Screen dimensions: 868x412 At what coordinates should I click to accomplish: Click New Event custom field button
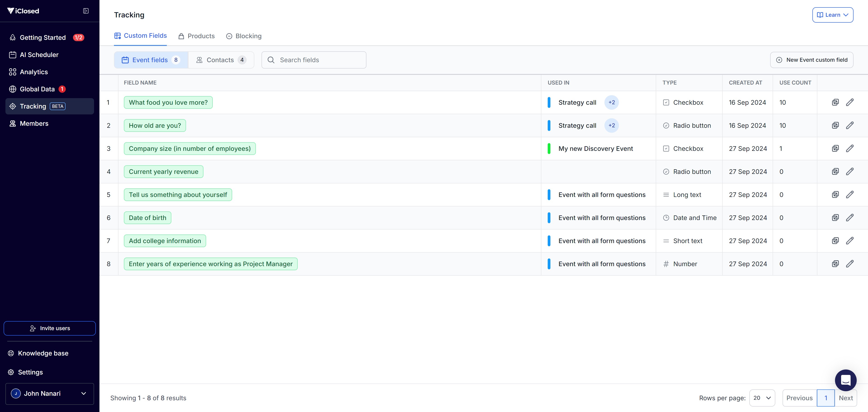811,60
